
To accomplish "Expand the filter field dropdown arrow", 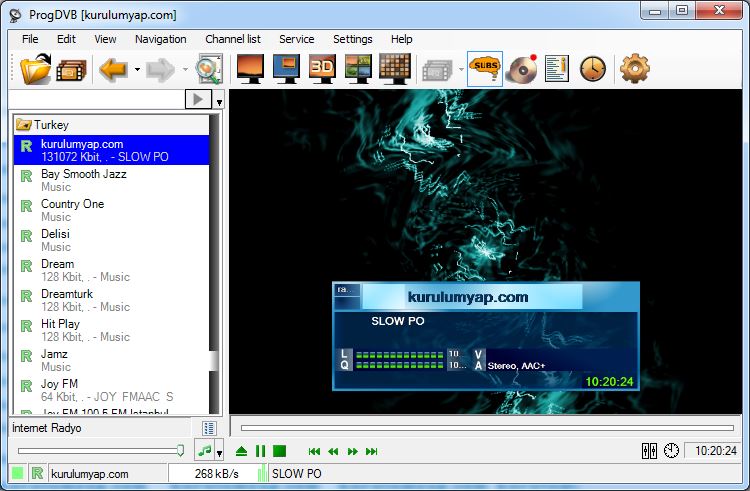I will click(x=219, y=102).
